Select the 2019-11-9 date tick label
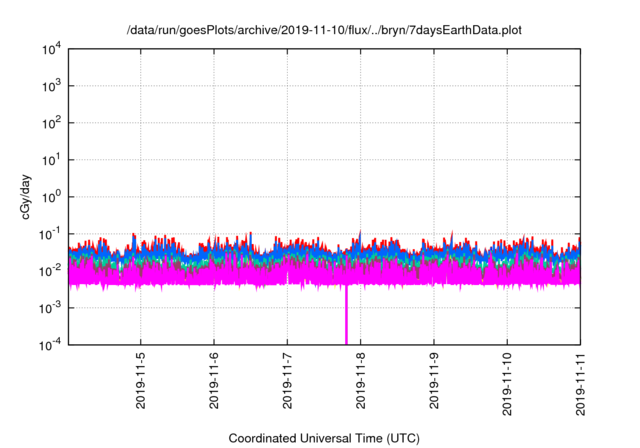The width and height of the screenshot is (640, 448). tap(434, 382)
